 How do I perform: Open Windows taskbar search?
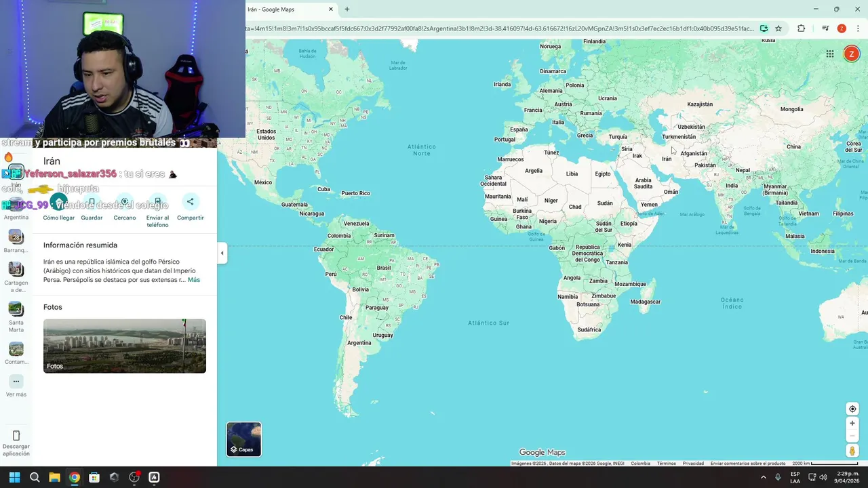coord(35,477)
